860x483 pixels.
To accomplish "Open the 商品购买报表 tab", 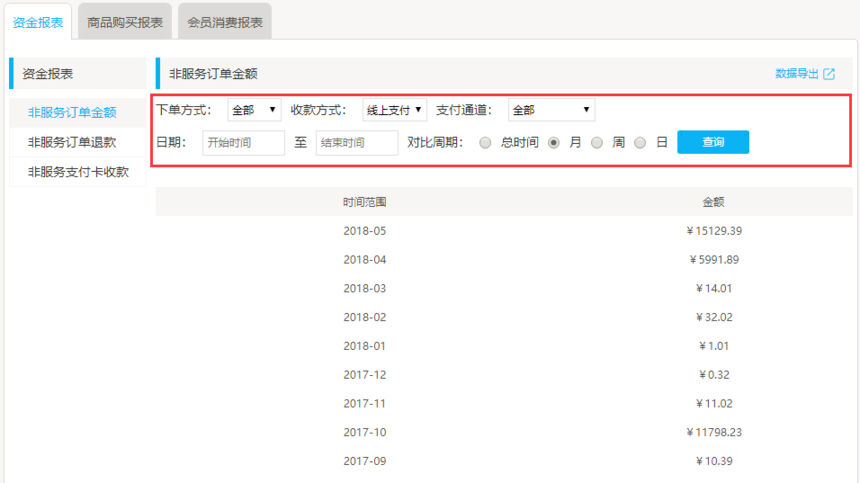I will (125, 22).
